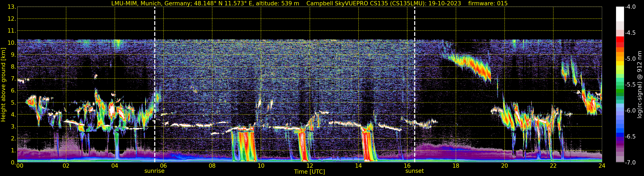Click the '-7.0' colorbar tick label
The image size is (644, 176).
630,163
